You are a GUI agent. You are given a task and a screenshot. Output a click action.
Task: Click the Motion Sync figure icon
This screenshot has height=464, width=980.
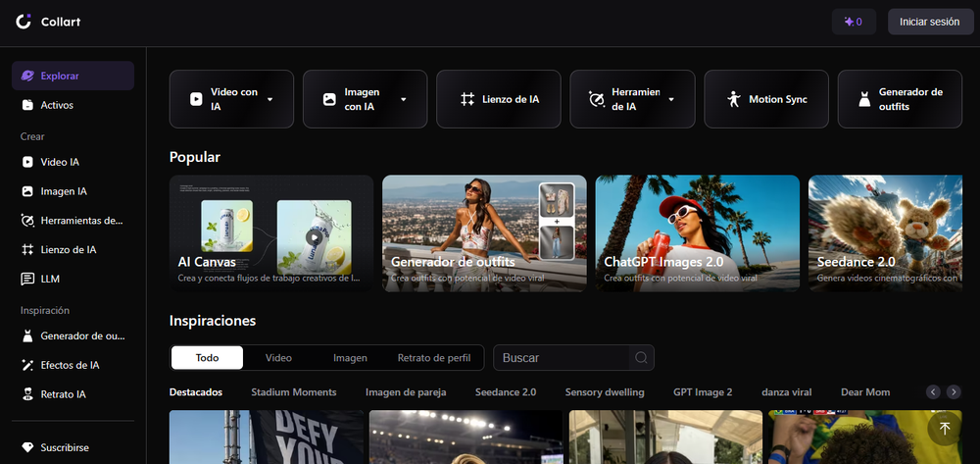pos(734,99)
